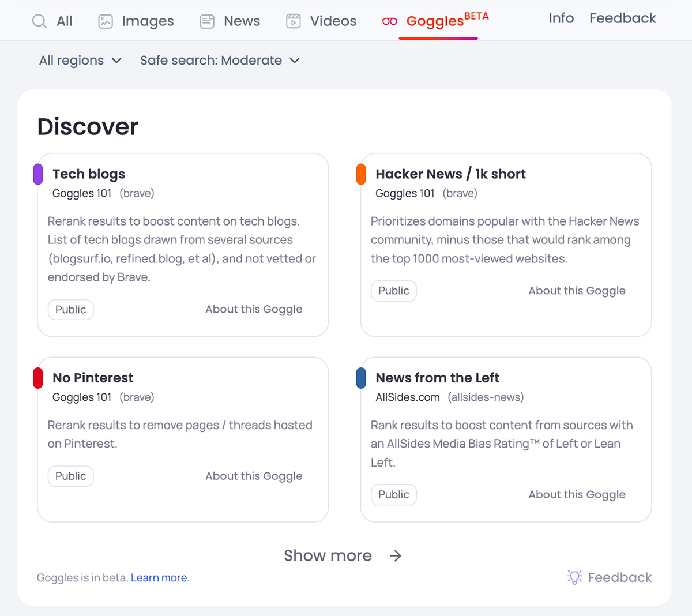This screenshot has width=692, height=616.
Task: Open About this Goggle for Tech blogs
Action: pos(254,309)
